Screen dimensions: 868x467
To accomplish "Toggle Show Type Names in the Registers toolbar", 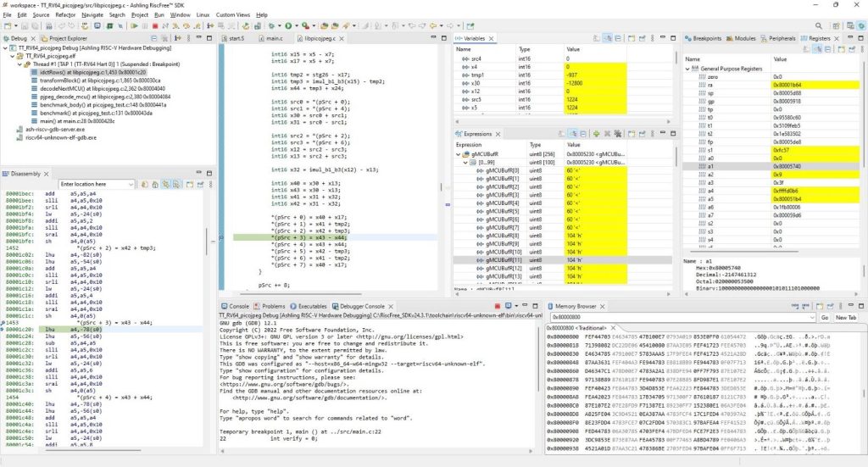I will tap(807, 48).
